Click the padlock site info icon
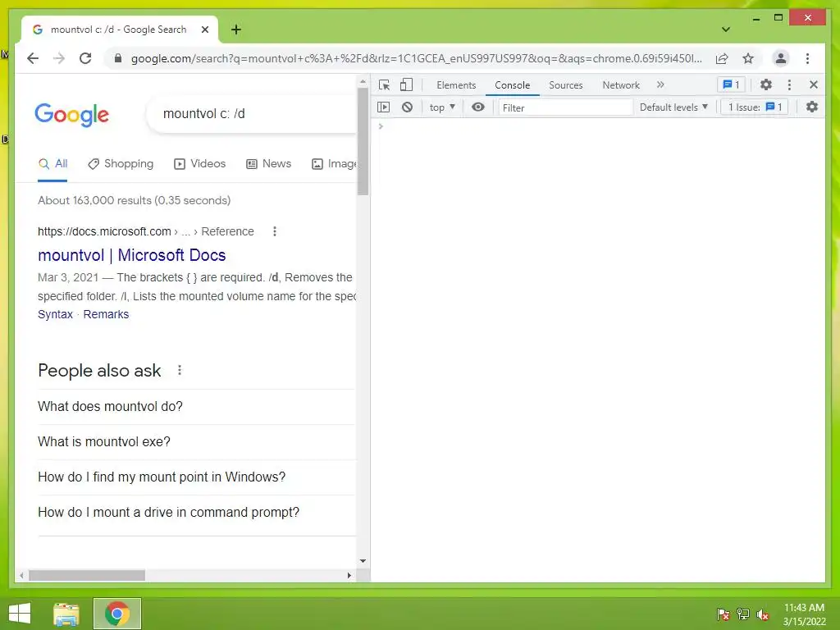840x630 pixels. (118, 58)
